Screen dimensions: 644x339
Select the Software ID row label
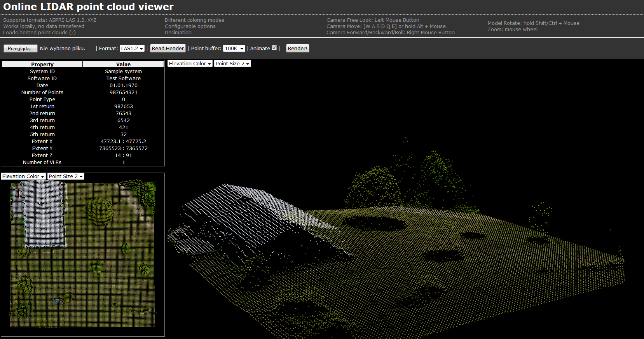pos(42,79)
